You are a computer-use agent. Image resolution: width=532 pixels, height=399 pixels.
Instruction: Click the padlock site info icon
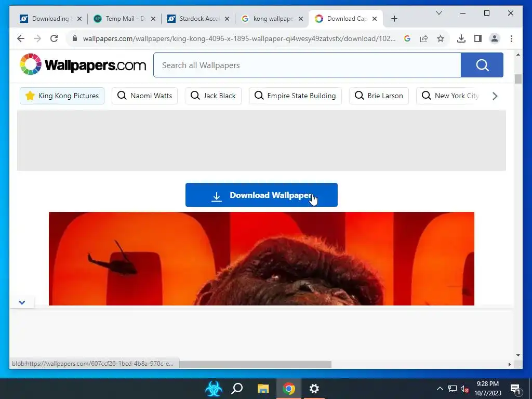click(x=75, y=38)
